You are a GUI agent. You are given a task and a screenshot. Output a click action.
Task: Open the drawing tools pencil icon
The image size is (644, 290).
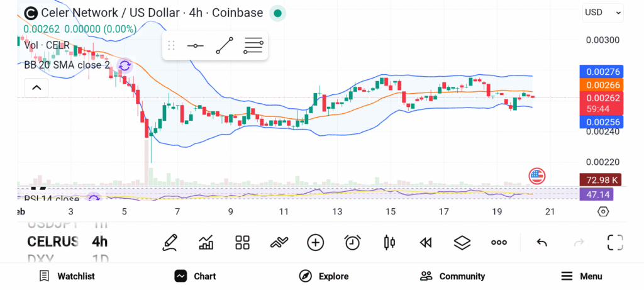click(170, 242)
